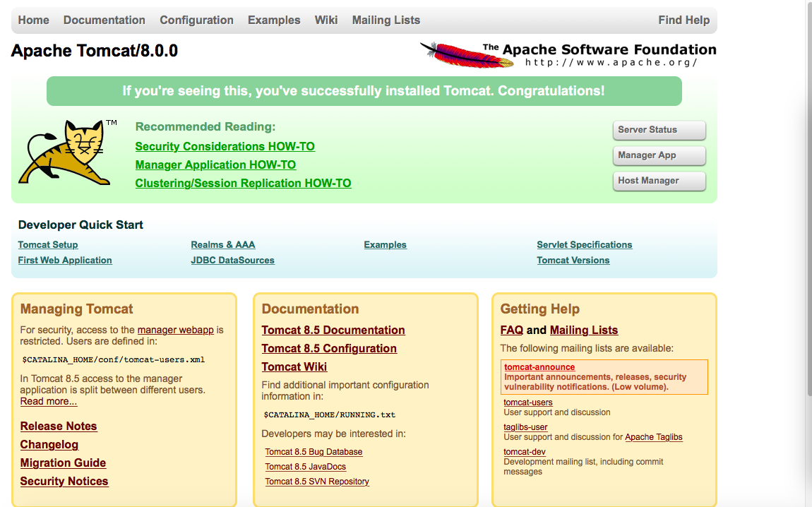The height and width of the screenshot is (507, 812).
Task: Open the Realms & AAA link
Action: click(222, 245)
